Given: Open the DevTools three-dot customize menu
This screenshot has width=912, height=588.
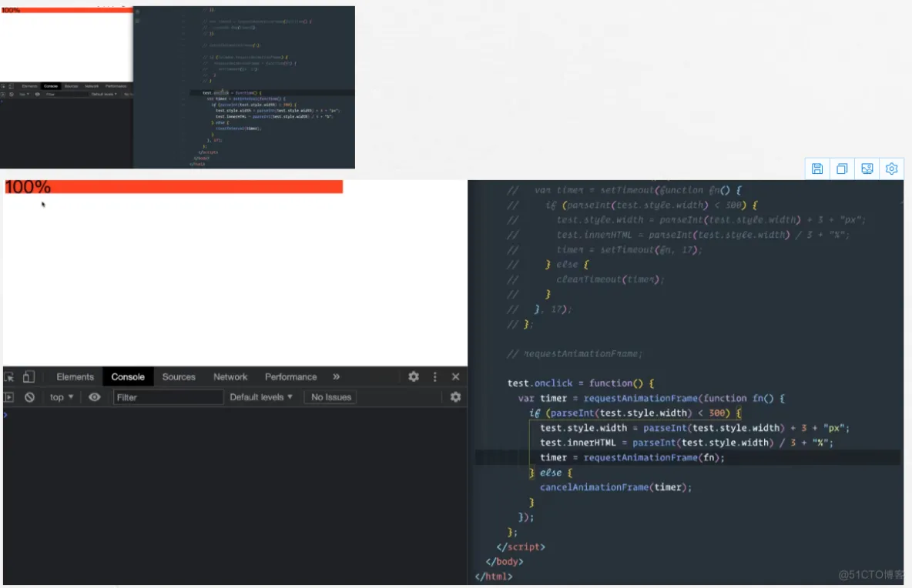Looking at the screenshot, I should click(x=435, y=376).
